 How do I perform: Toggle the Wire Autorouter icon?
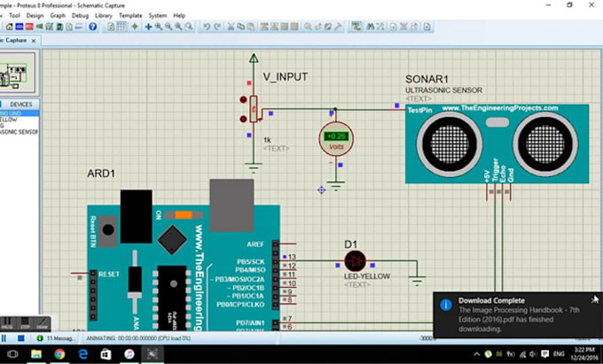356,27
